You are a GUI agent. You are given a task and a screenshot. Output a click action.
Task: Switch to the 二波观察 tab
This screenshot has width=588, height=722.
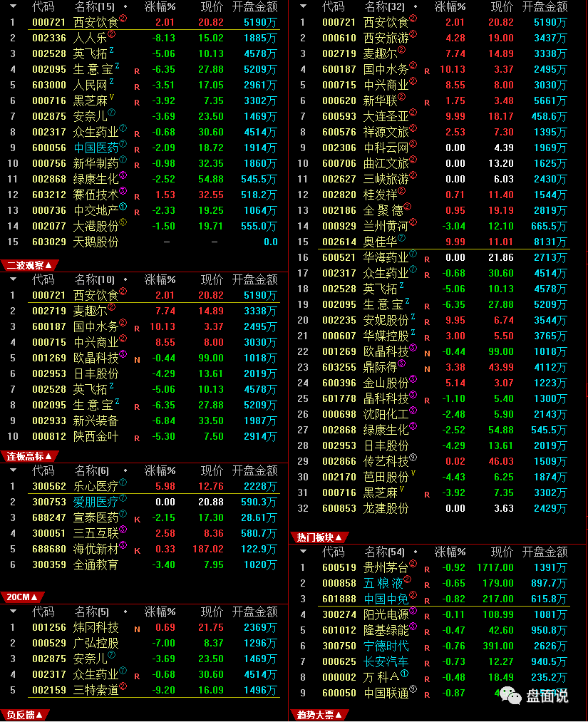(x=29, y=265)
